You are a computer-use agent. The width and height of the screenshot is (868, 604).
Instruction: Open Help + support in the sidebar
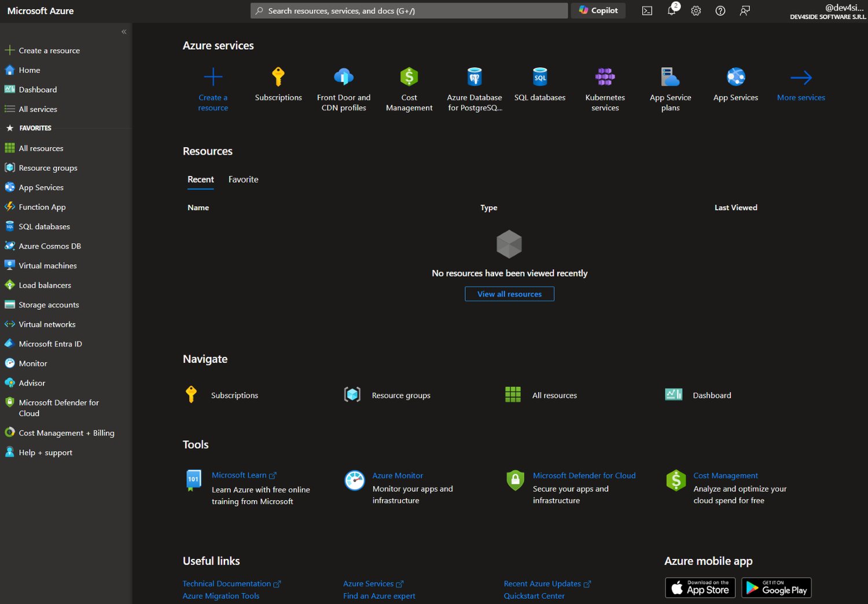coord(45,453)
